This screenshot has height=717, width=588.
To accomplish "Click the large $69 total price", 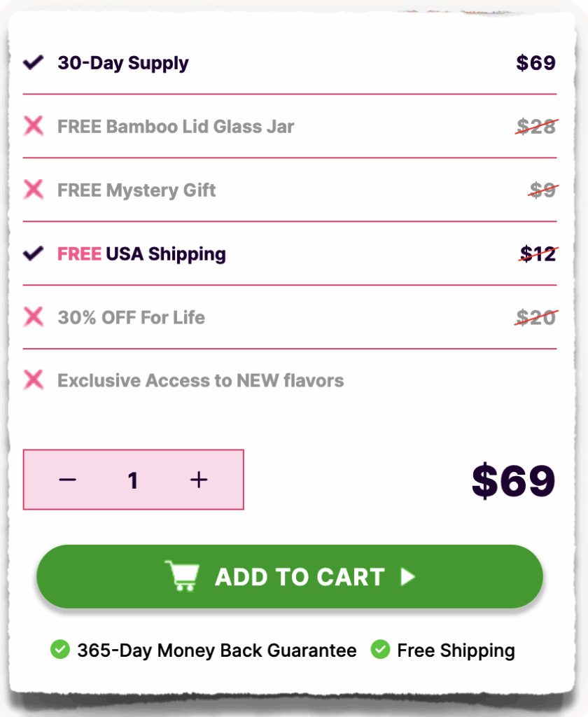I will click(513, 481).
